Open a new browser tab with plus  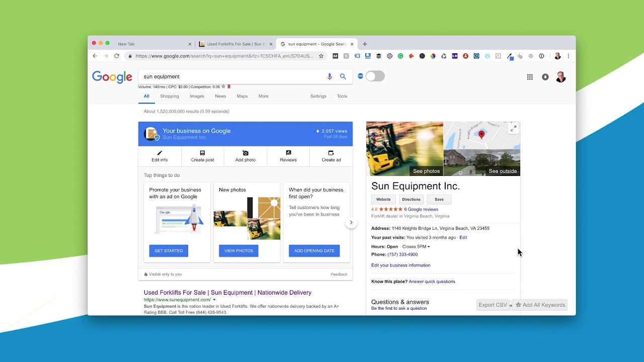tap(365, 44)
